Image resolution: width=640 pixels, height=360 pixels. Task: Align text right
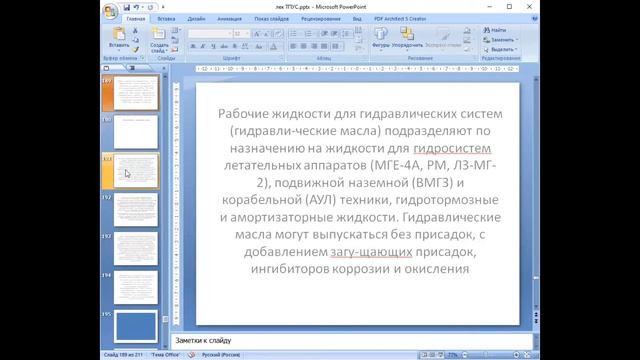click(313, 47)
